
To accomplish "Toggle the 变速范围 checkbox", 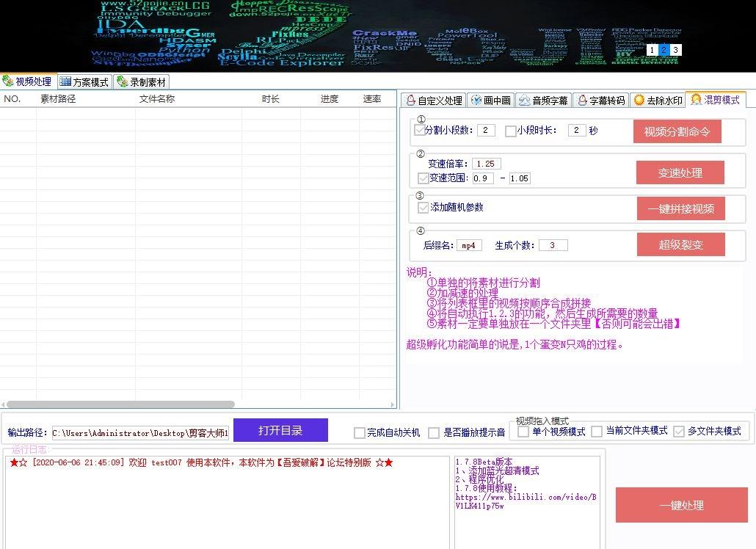I will 424,178.
